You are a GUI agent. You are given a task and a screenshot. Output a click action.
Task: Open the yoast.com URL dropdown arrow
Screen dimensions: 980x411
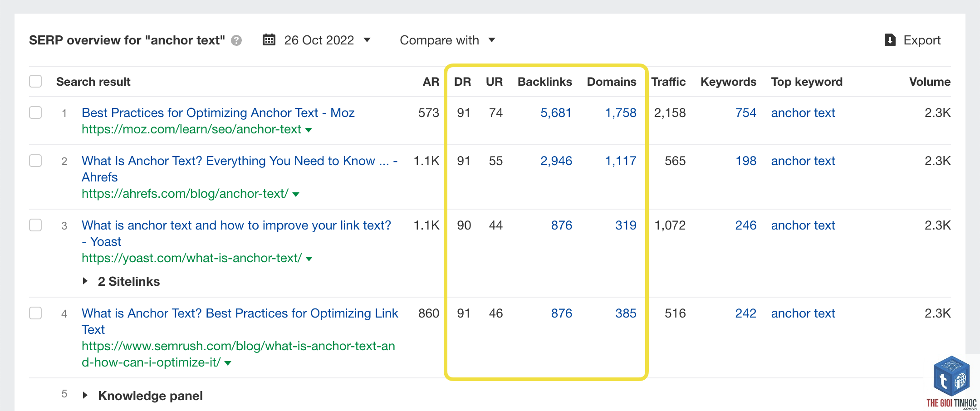tap(309, 259)
